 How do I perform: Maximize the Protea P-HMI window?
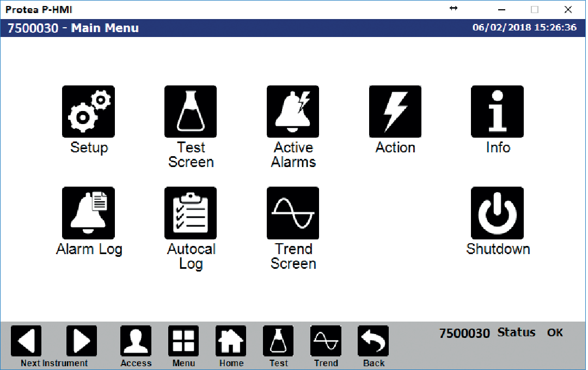535,9
